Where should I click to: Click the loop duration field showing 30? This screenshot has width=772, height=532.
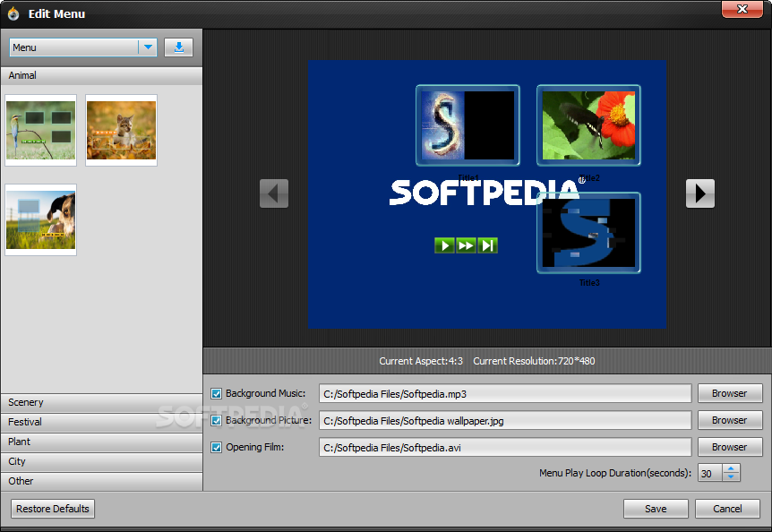click(x=710, y=473)
